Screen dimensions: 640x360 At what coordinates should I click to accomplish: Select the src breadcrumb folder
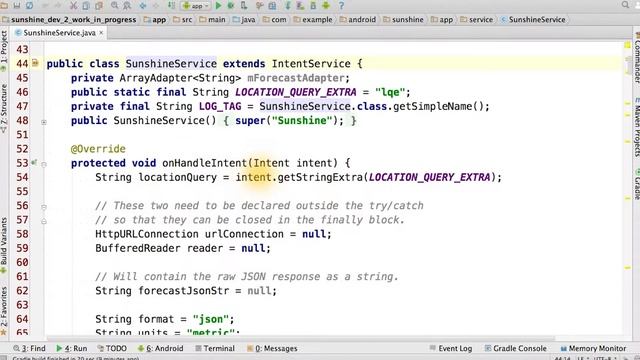pos(182,20)
